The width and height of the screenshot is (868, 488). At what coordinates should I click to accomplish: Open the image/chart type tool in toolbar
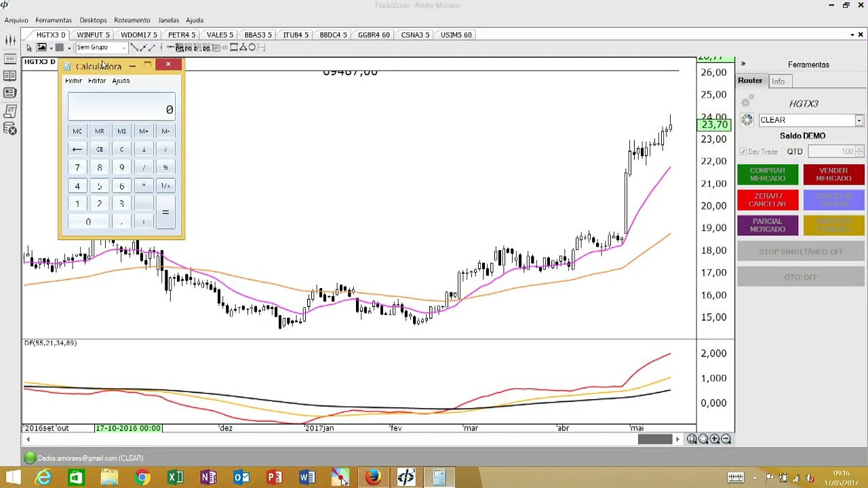[x=41, y=47]
